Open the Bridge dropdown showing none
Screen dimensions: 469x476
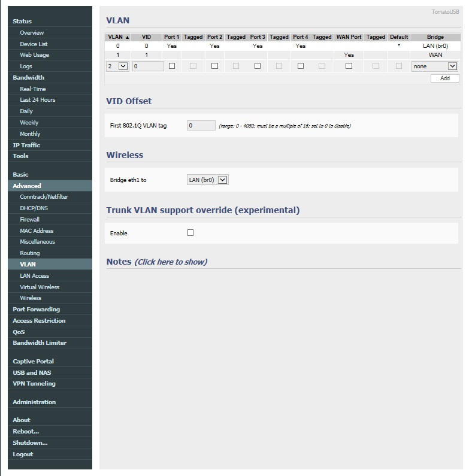click(x=435, y=66)
